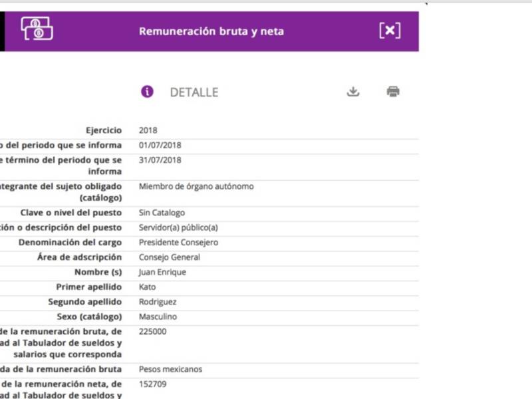Download the detail record
532x399 pixels.
[x=353, y=92]
